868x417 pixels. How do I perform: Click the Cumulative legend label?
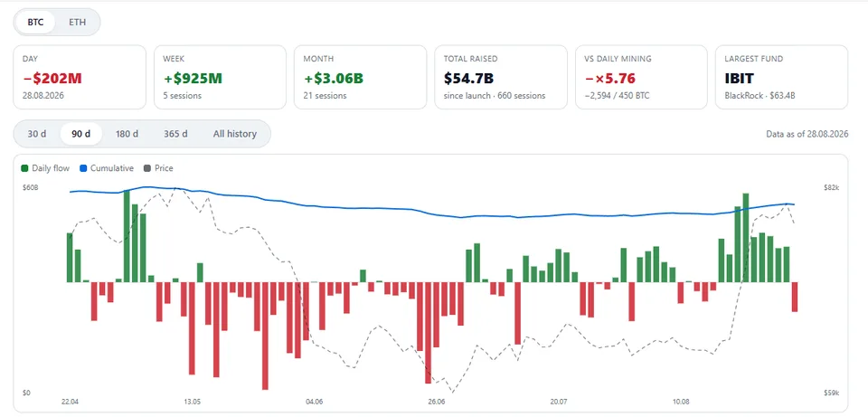pos(112,168)
